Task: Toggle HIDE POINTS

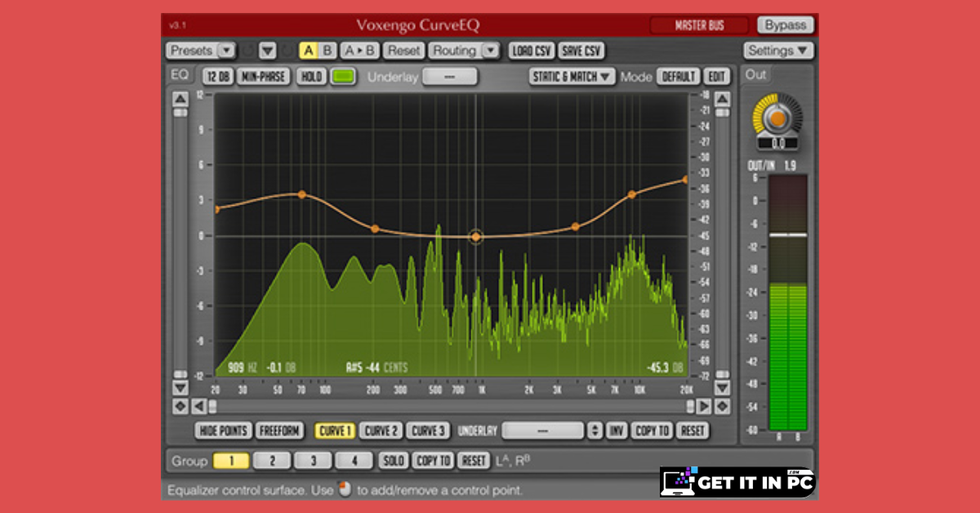Action: coord(224,430)
